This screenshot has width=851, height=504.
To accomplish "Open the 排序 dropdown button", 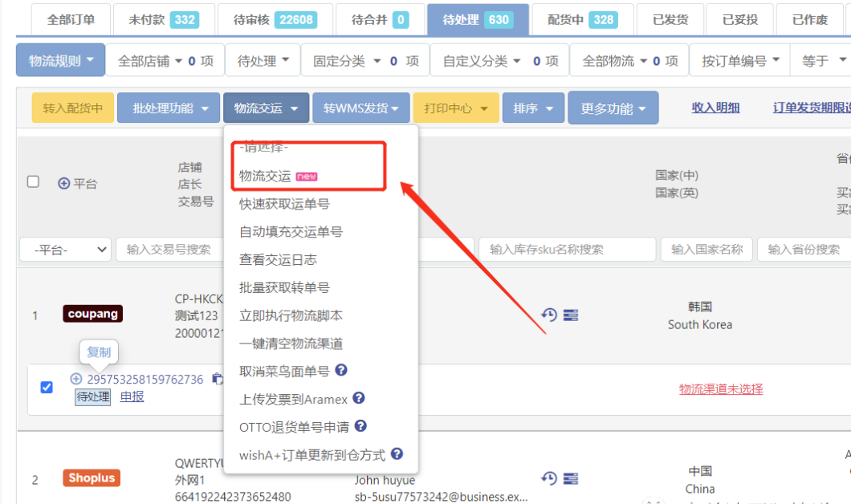I will 534,108.
